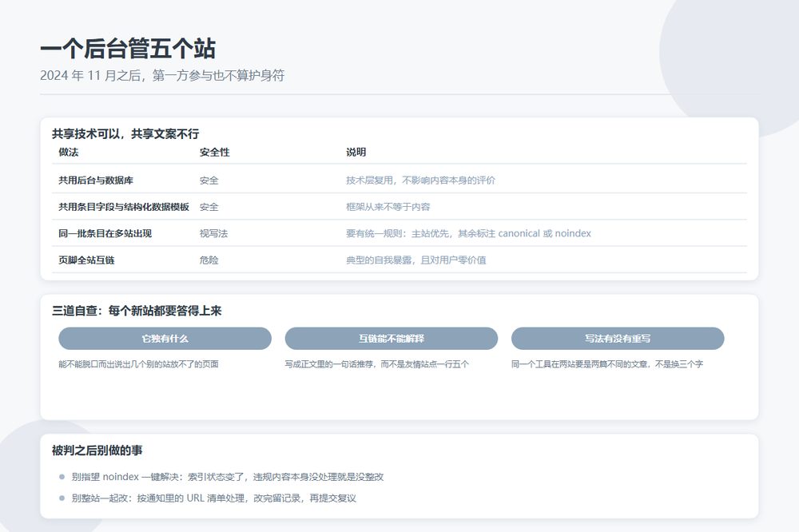Screen dimensions: 799x532
Task: Select the 页脚全站互链 table cell
Action: click(x=86, y=260)
